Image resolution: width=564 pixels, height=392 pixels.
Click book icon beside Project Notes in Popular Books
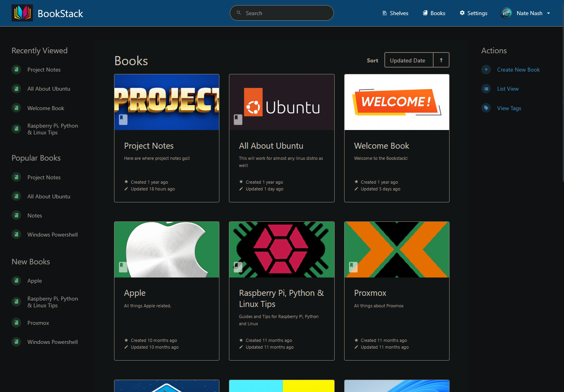pyautogui.click(x=16, y=177)
